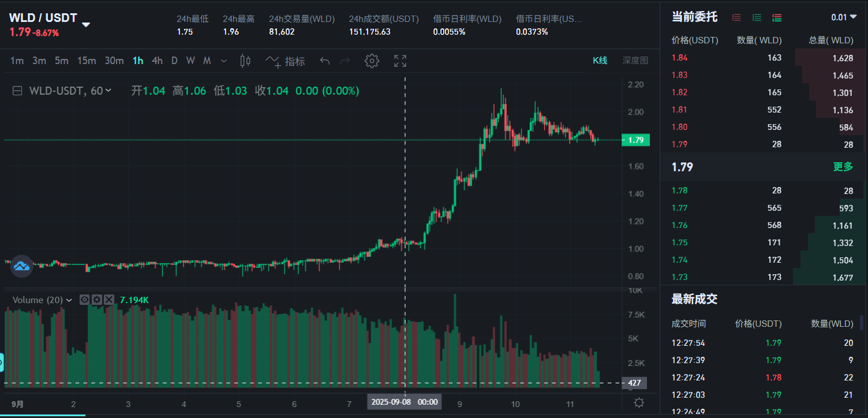
Task: Show buy orders only in order book
Action: click(757, 17)
